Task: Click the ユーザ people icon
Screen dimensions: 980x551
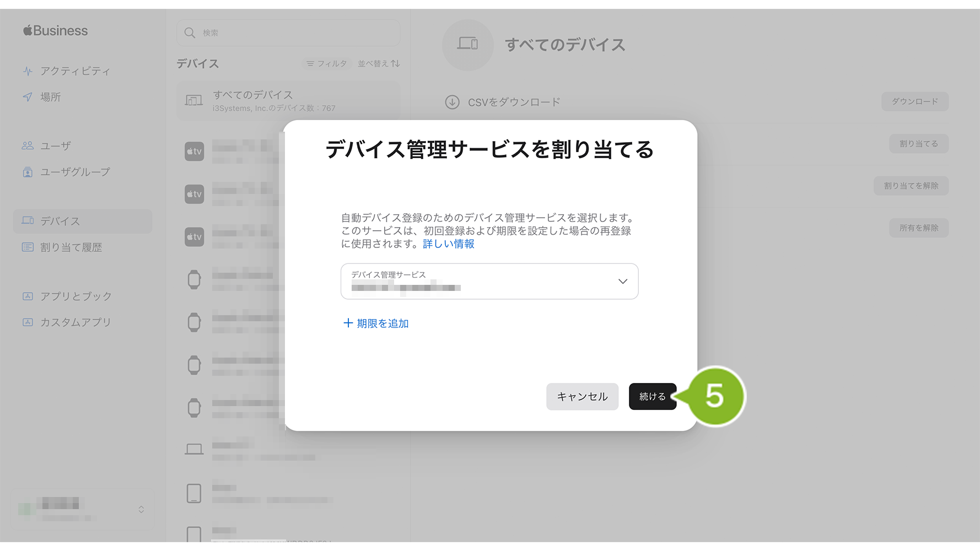Action: (28, 145)
